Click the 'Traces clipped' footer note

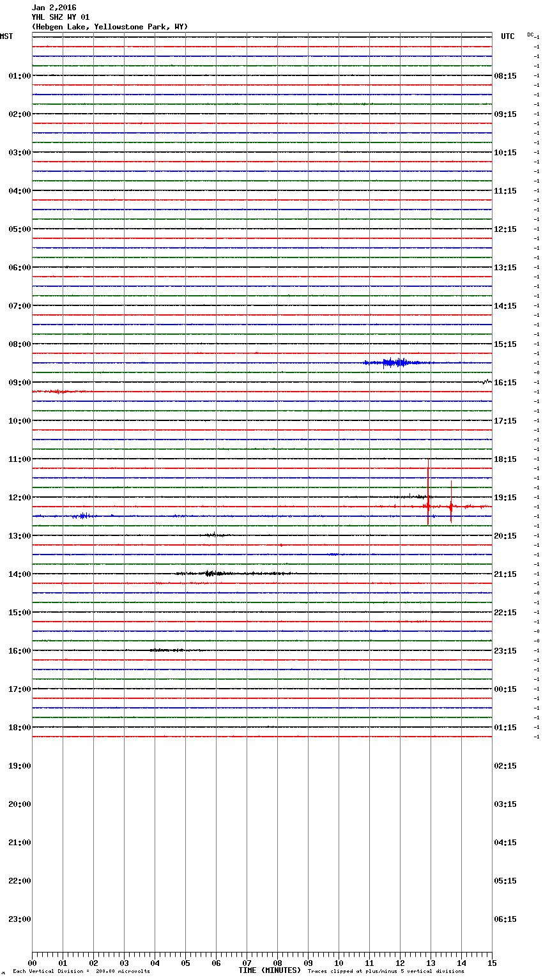pos(386,972)
